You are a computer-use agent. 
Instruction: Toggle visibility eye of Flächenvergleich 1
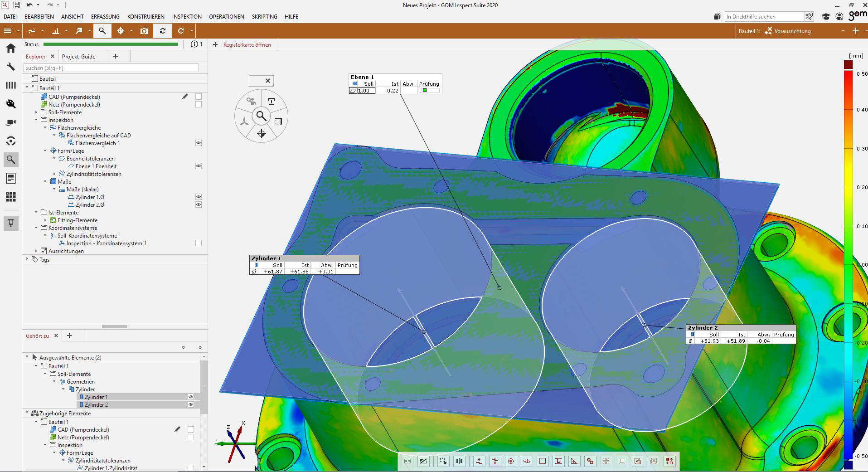tap(199, 143)
